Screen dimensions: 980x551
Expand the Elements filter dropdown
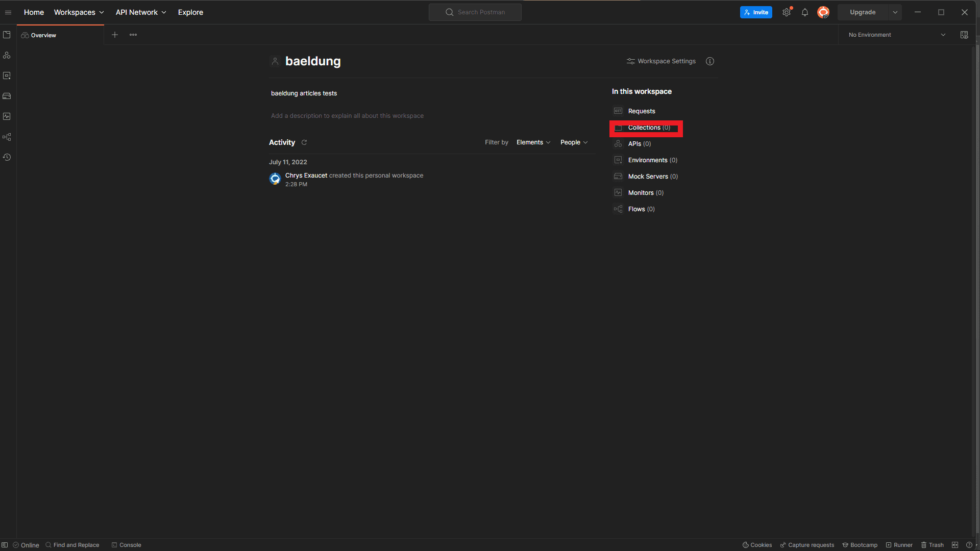[533, 142]
